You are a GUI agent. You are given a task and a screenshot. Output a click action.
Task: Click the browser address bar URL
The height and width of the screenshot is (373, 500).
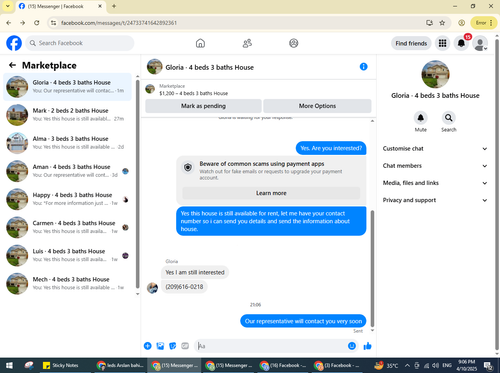pos(119,23)
